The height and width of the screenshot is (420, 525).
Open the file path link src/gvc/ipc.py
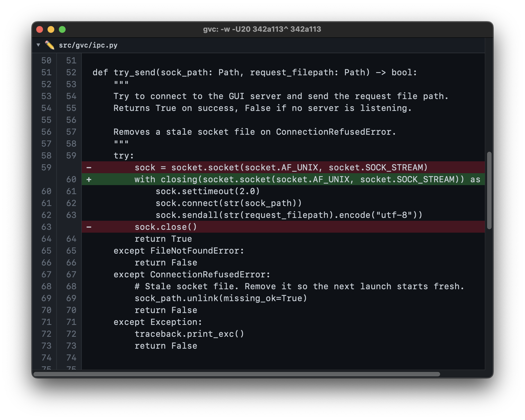[88, 45]
